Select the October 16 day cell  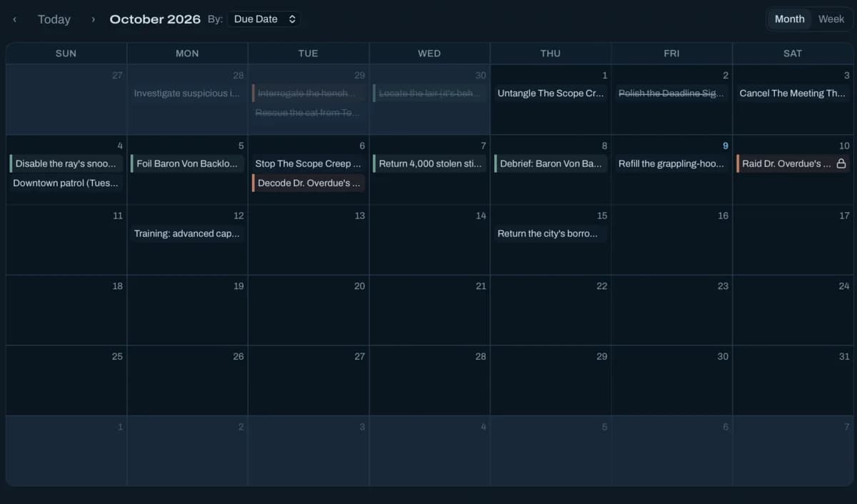tap(671, 241)
